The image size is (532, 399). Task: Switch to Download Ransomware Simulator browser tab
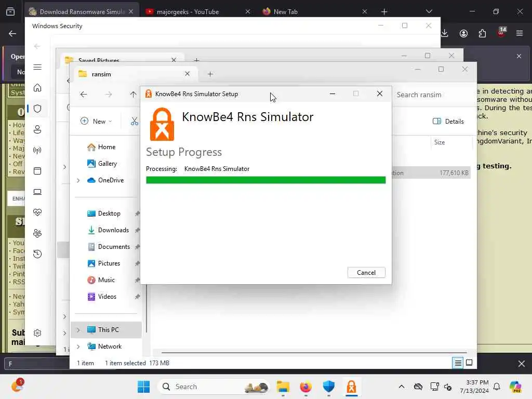tap(82, 11)
